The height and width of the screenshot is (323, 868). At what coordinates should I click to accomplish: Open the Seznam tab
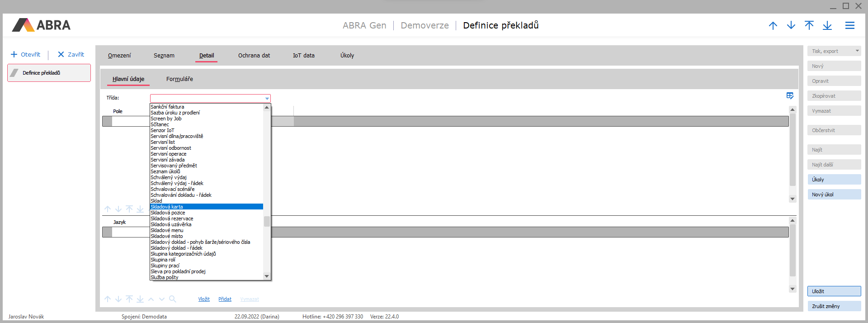point(164,56)
